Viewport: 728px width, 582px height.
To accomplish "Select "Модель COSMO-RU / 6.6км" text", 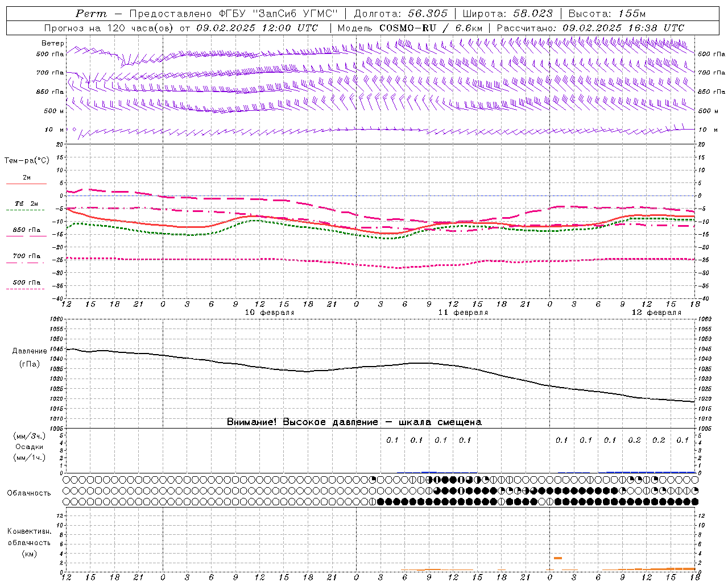I will coord(409,28).
